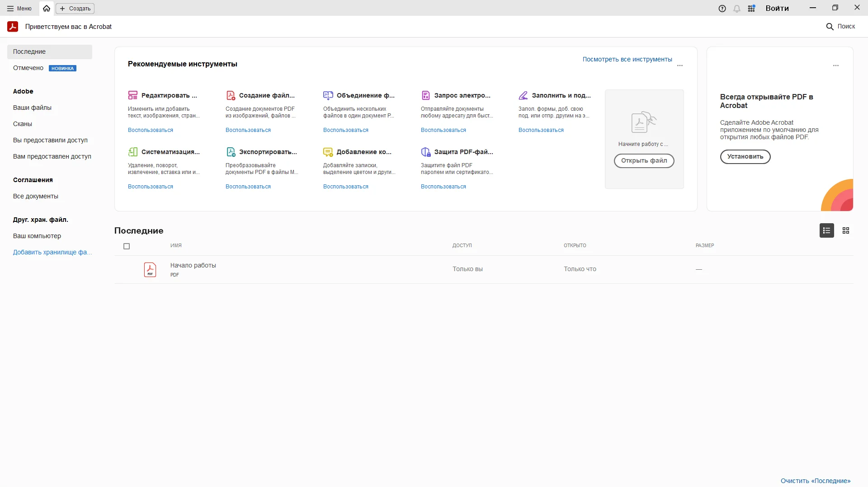Open options menu of recommended tools card
This screenshot has height=488, width=868.
(679, 66)
